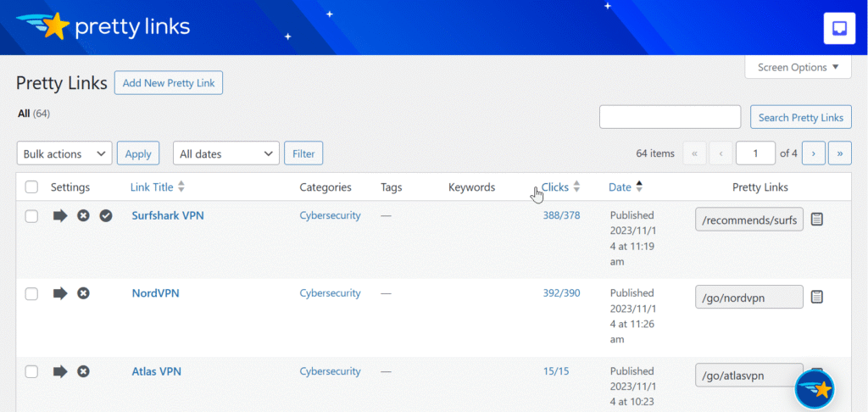Viewport: 868px width, 412px height.
Task: Open Cybersecurity category for Surfshark VPN
Action: coord(330,215)
